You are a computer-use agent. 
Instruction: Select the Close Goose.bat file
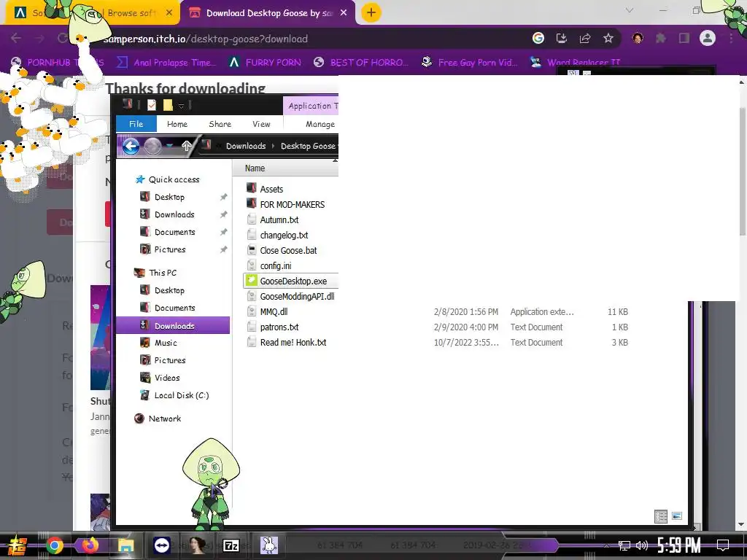pos(282,250)
